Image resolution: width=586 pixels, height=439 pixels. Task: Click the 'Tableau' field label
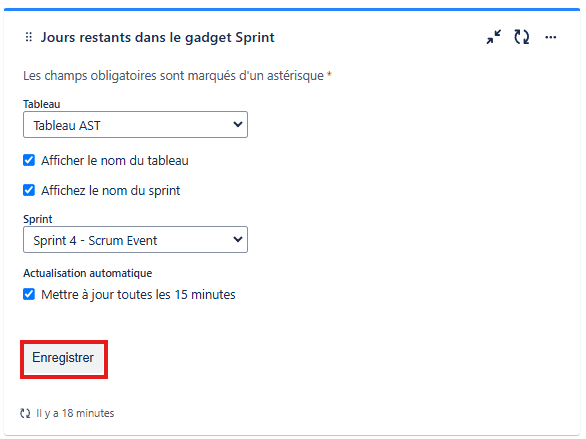tap(41, 104)
